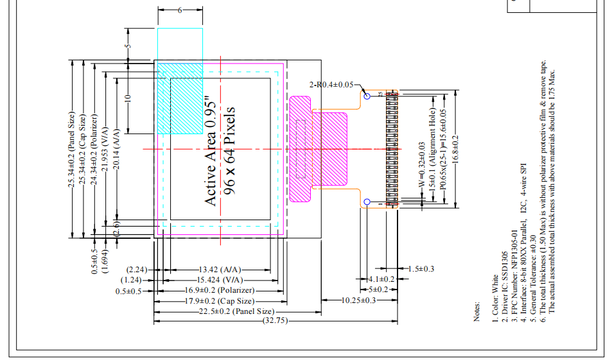Click the "2-R0.4±0.05" radius callout
This screenshot has height=364, width=612.
click(x=331, y=85)
